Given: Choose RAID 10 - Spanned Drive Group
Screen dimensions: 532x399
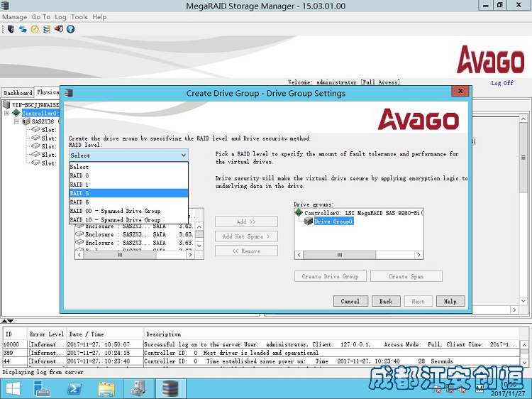Looking at the screenshot, I should [128, 219].
